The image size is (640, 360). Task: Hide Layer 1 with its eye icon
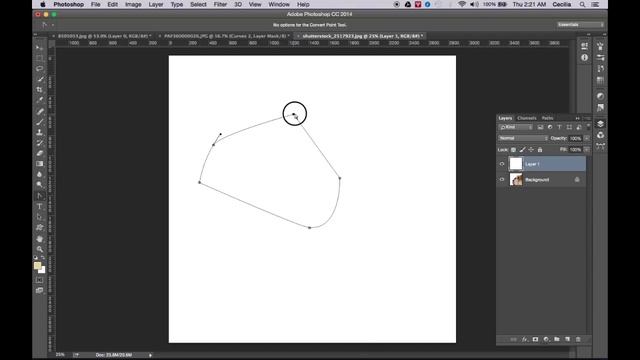tap(502, 164)
